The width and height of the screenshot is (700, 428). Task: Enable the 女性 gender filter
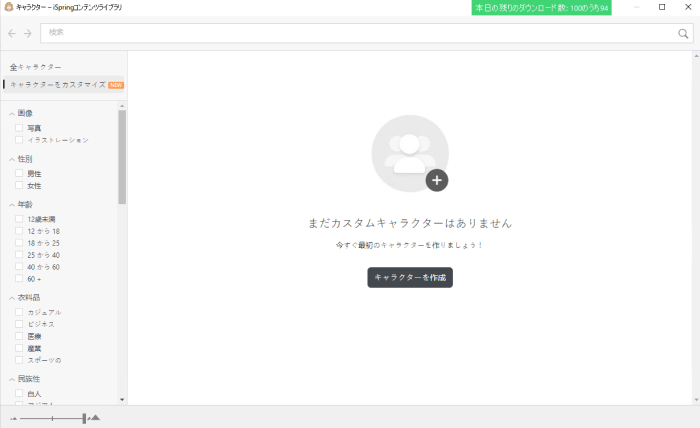pos(19,186)
